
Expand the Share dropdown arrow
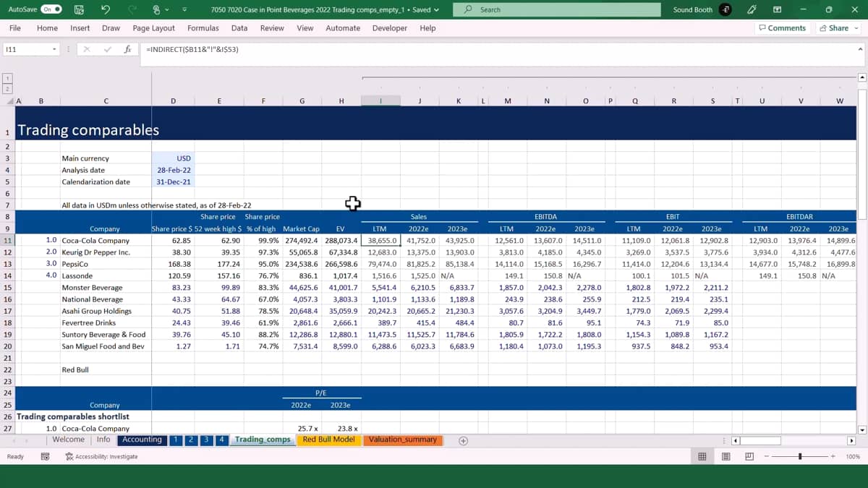click(856, 28)
